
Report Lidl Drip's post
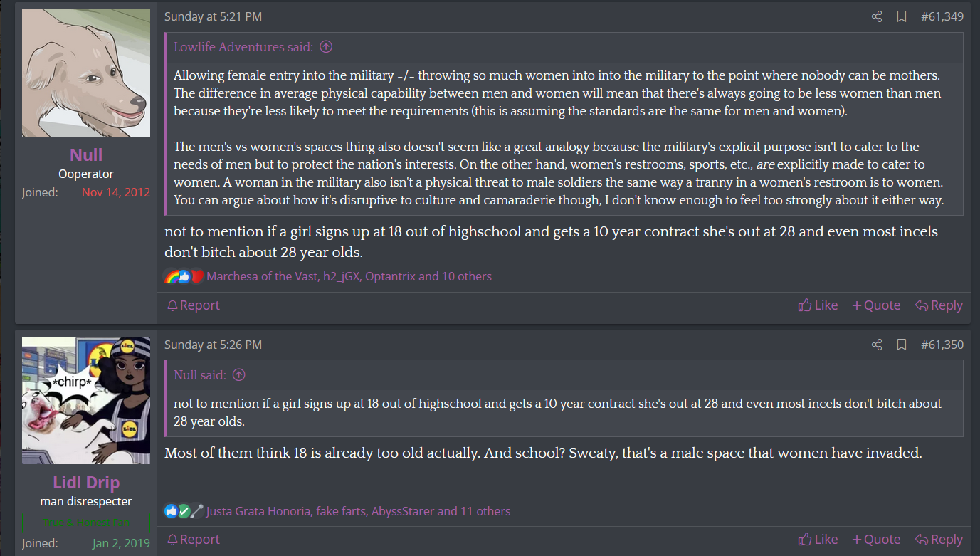point(193,540)
